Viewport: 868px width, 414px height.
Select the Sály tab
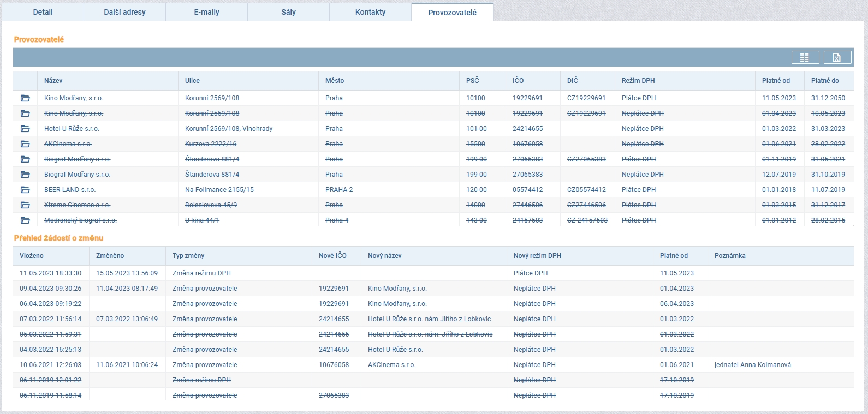pyautogui.click(x=288, y=12)
